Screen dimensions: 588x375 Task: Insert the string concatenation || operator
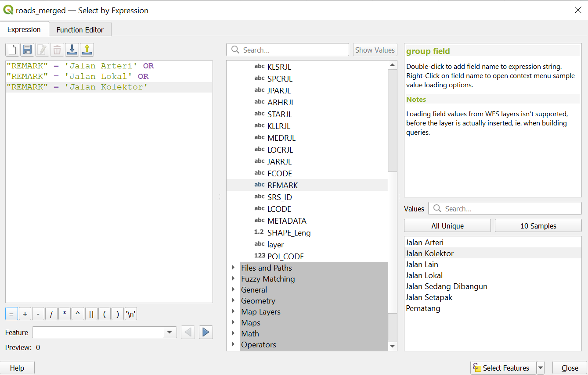[x=91, y=314]
